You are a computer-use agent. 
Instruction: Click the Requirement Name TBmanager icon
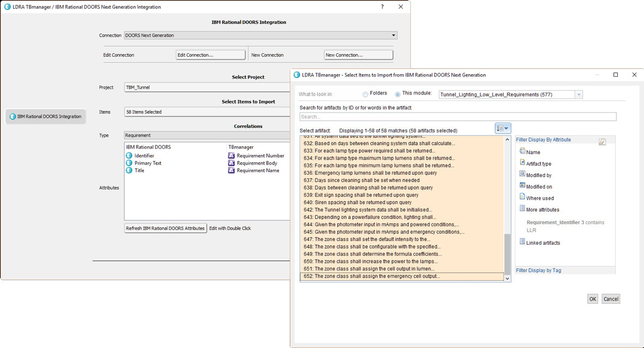pyautogui.click(x=231, y=170)
